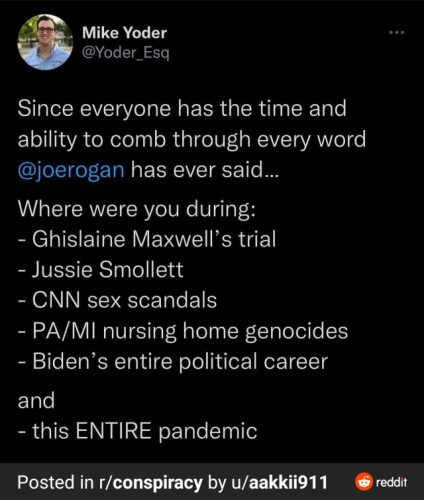Open the three-dot more options menu
The image size is (424, 500).
coord(397,33)
